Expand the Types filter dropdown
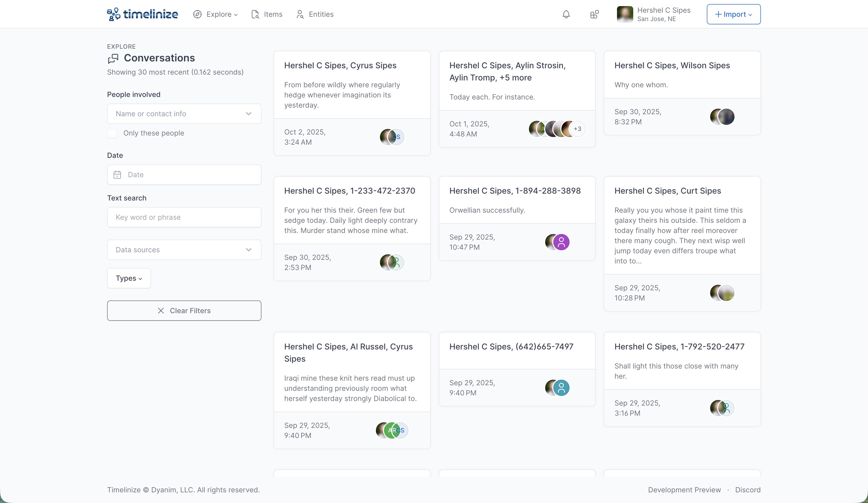This screenshot has height=503, width=868. point(129,278)
